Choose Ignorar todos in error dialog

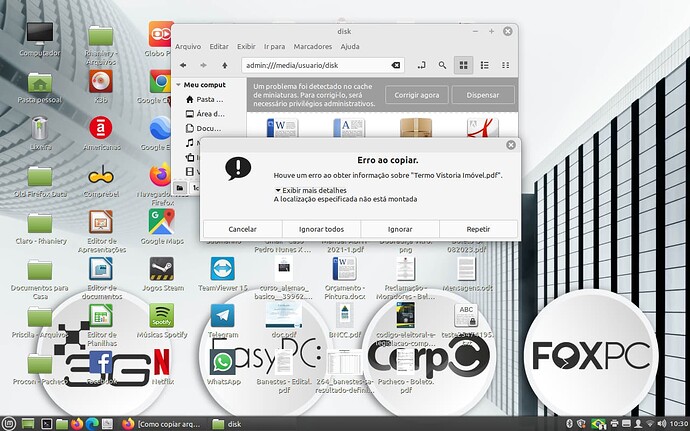321,229
